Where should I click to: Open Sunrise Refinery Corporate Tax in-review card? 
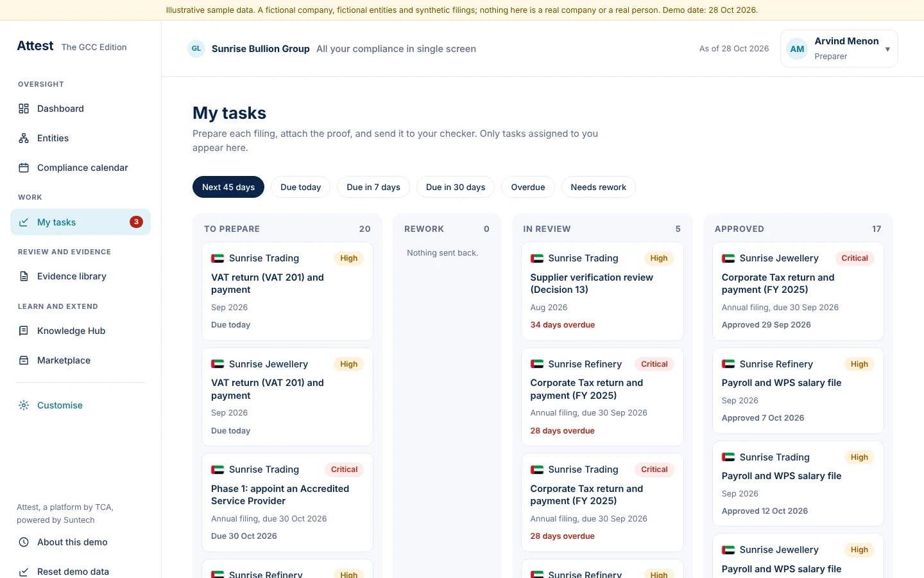pos(603,397)
